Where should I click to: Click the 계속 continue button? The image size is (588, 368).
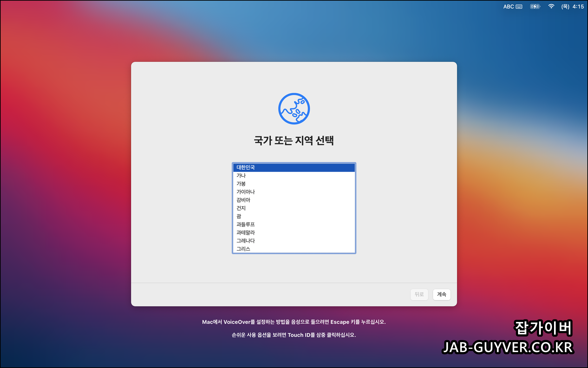pyautogui.click(x=442, y=295)
